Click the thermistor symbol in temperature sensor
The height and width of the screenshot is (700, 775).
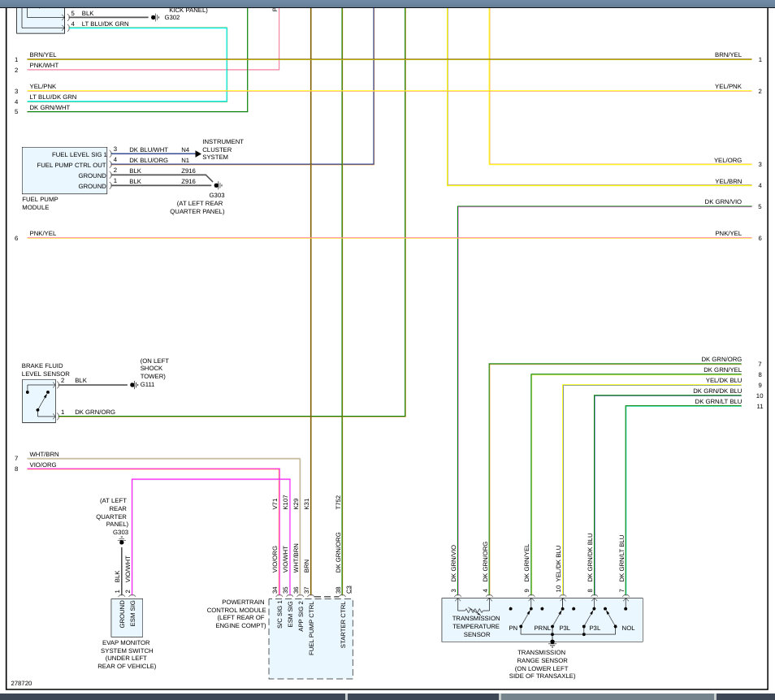474,611
